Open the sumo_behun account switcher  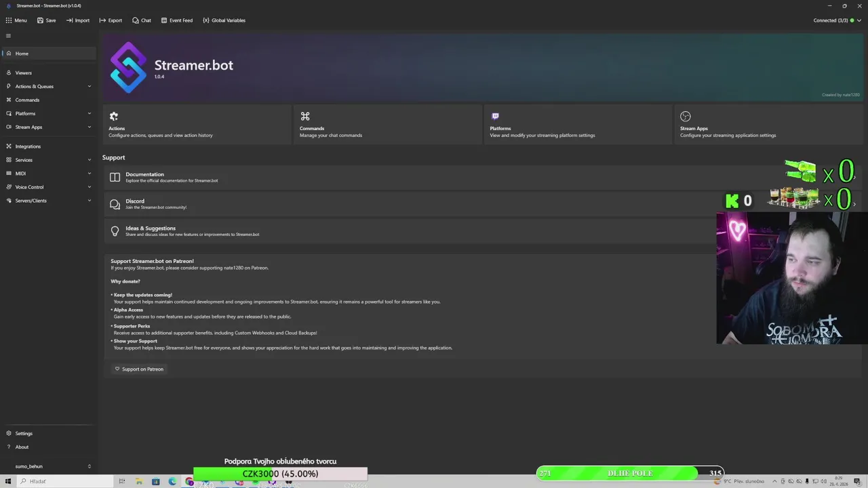pyautogui.click(x=49, y=466)
